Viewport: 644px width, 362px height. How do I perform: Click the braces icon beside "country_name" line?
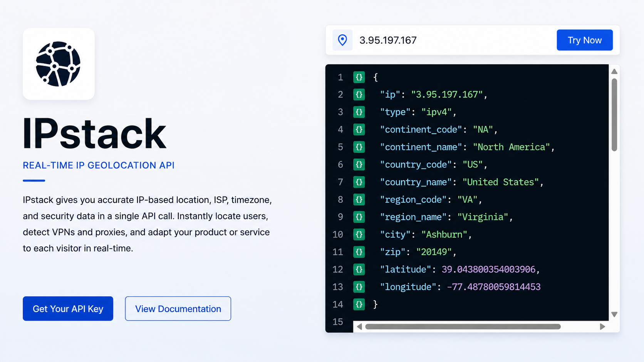pos(359,182)
